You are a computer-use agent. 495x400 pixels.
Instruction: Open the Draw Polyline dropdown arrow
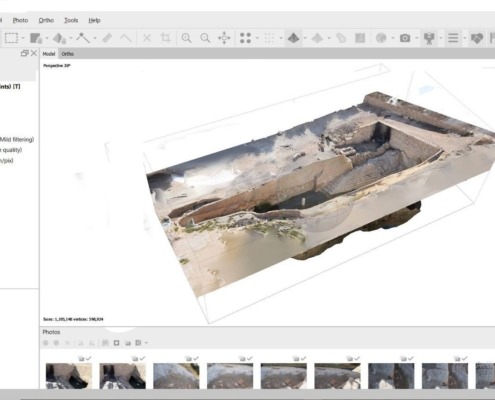(x=95, y=38)
